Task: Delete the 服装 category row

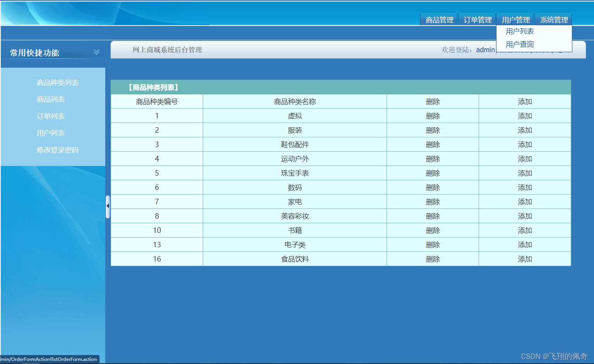Action: coord(433,130)
